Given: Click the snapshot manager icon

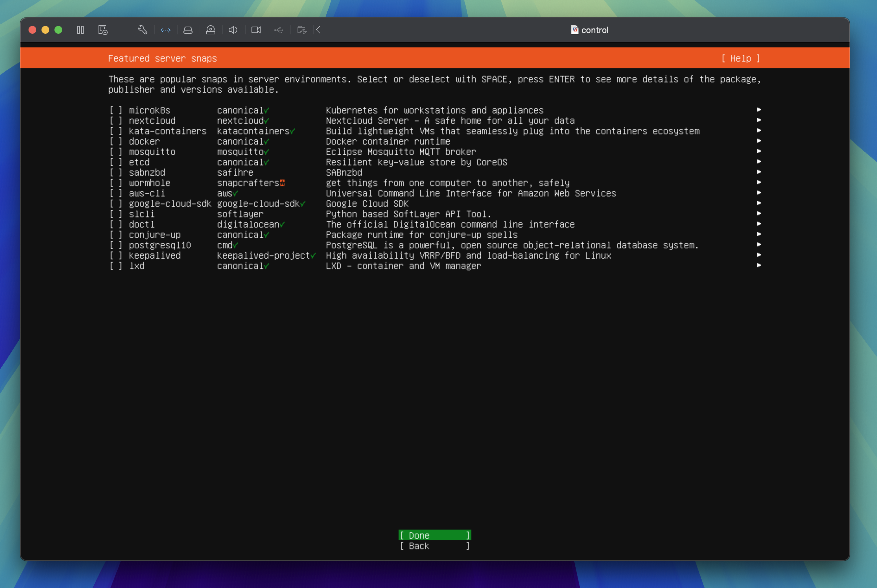Looking at the screenshot, I should [103, 30].
